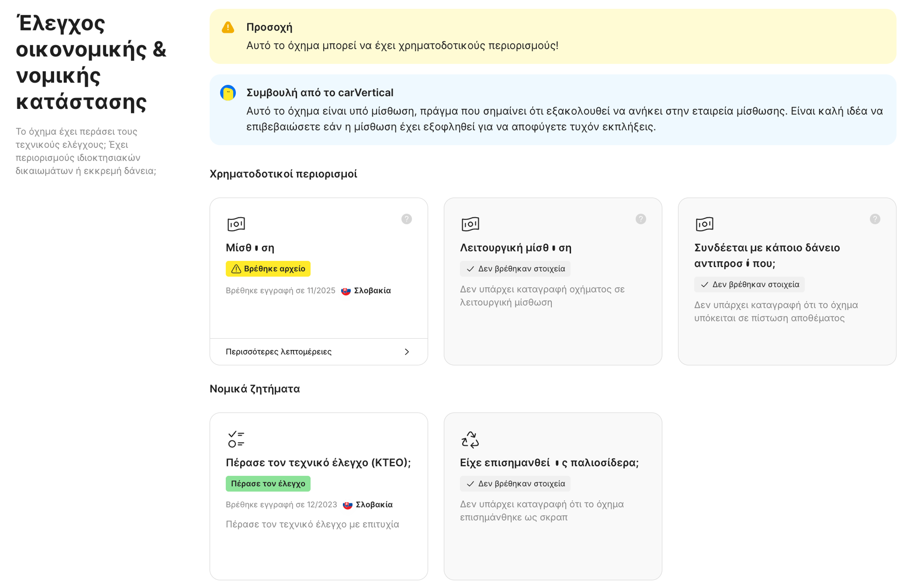Click the Νομικά ζητήματα section heading
The width and height of the screenshot is (914, 588).
click(x=254, y=389)
